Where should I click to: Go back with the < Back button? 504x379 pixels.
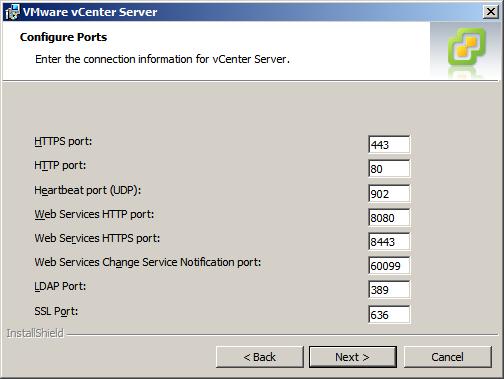260,357
